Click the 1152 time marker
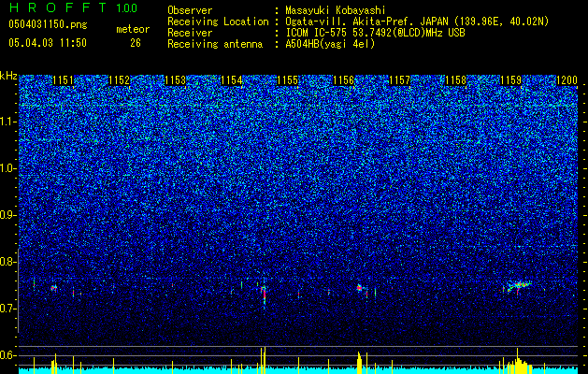This screenshot has width=588, height=374. 120,80
